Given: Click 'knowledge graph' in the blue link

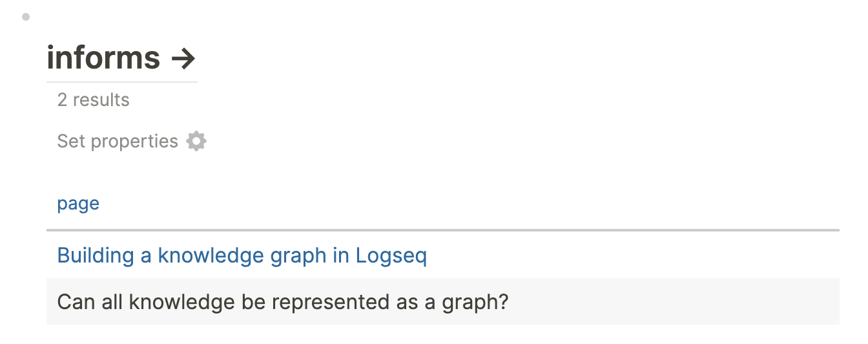Looking at the screenshot, I should click(242, 256).
